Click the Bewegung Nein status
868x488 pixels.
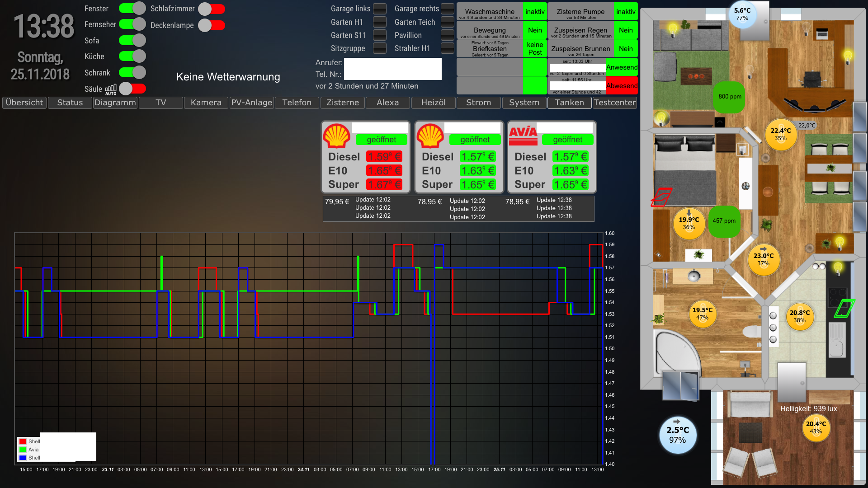coord(535,30)
